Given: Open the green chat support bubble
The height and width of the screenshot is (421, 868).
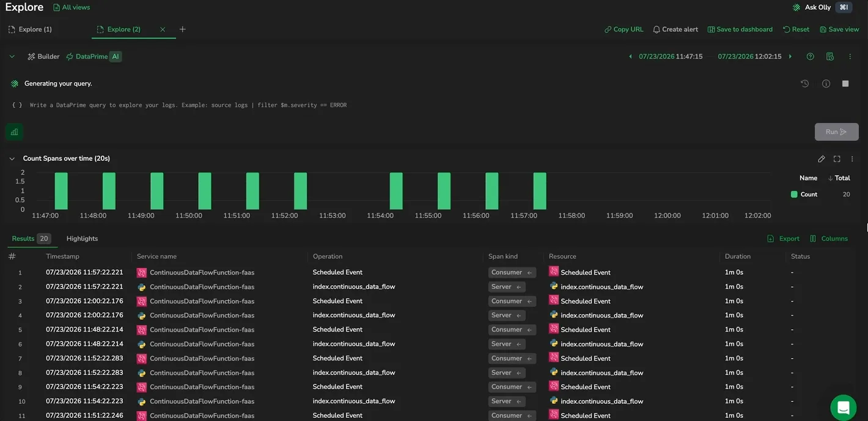Looking at the screenshot, I should tap(844, 408).
